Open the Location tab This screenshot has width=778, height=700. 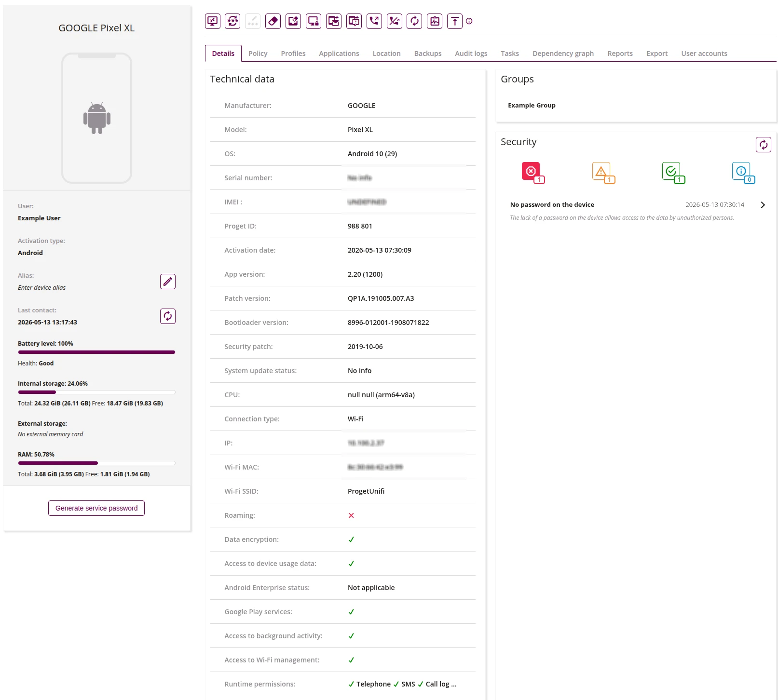tap(387, 54)
